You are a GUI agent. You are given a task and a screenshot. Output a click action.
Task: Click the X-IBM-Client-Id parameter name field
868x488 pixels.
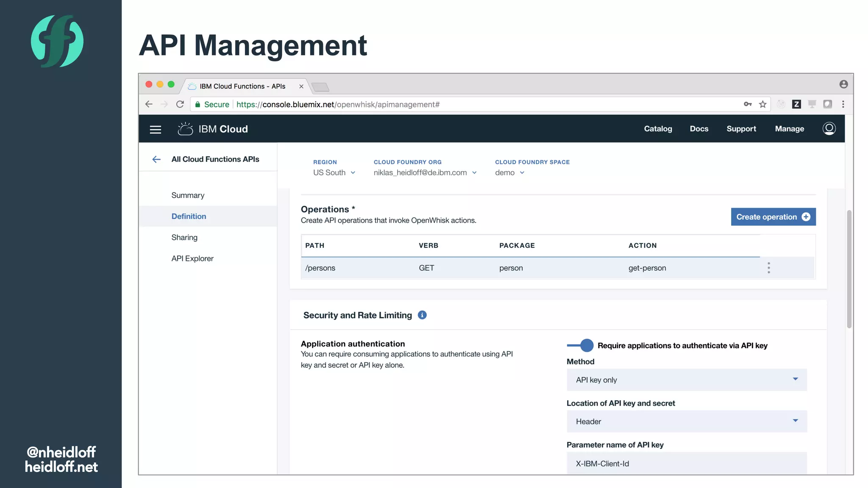[x=687, y=463]
